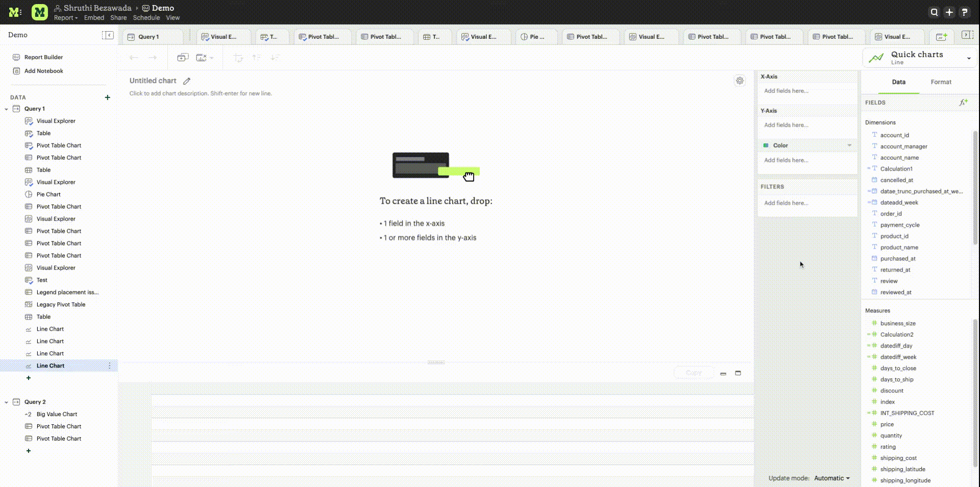980x487 pixels.
Task: Open search with the magnifier icon
Action: [934, 12]
